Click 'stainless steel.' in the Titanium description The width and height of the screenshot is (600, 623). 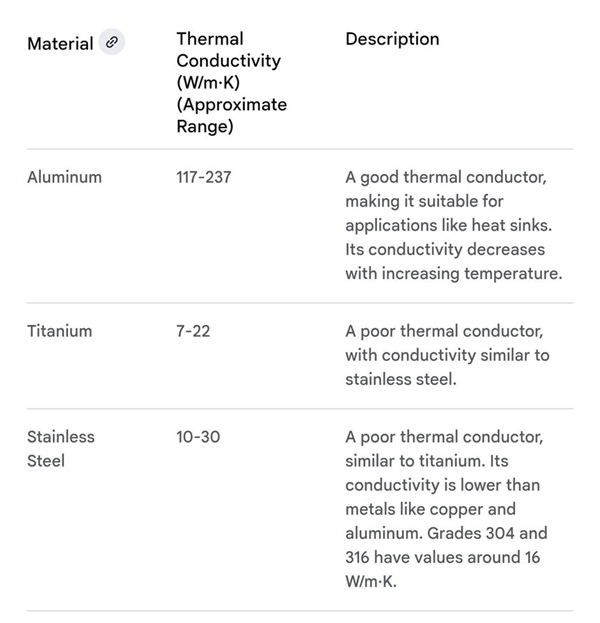(x=401, y=379)
